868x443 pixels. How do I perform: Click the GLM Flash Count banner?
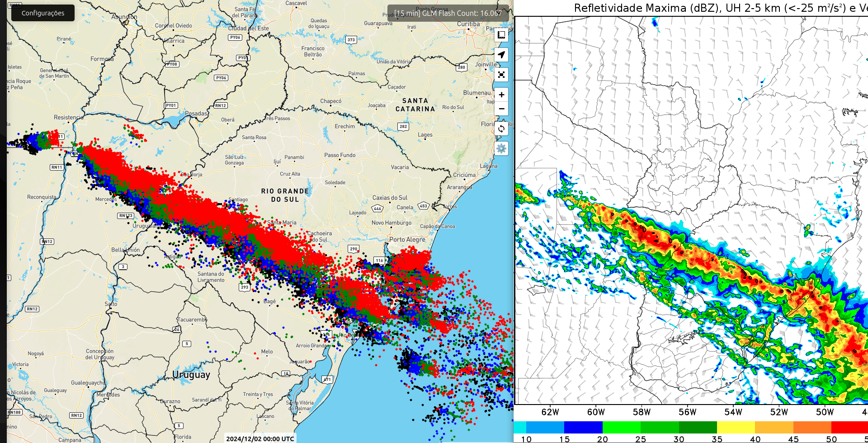tap(448, 13)
